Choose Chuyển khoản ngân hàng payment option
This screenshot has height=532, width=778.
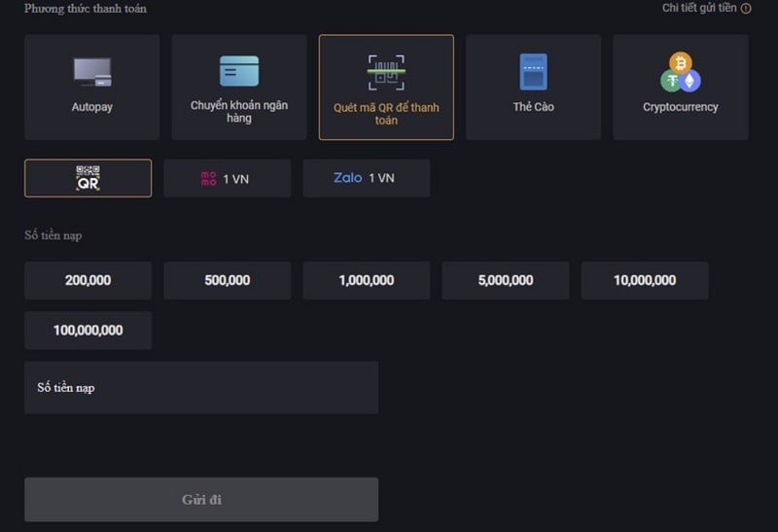[239, 88]
